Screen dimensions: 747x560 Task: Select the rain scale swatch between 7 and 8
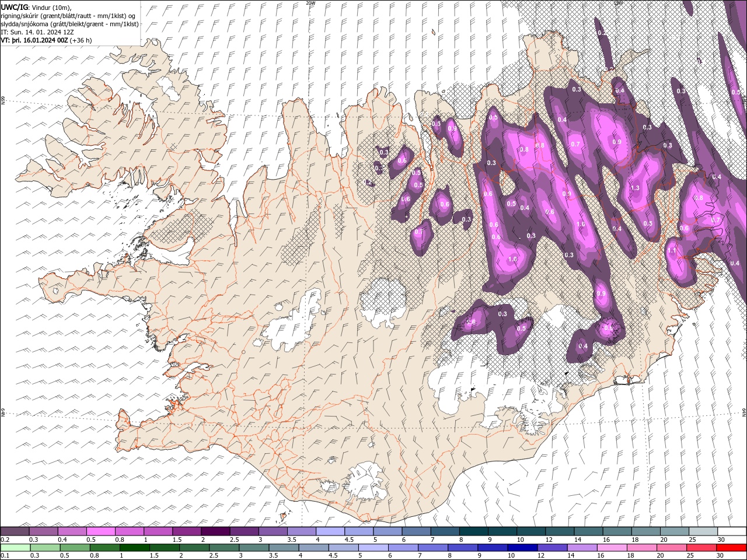432,548
